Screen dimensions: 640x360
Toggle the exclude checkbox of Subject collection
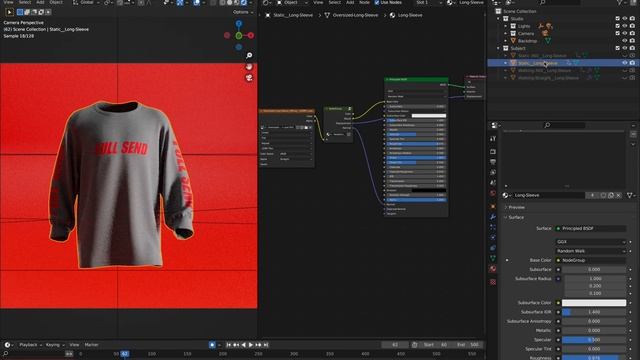(x=617, y=48)
